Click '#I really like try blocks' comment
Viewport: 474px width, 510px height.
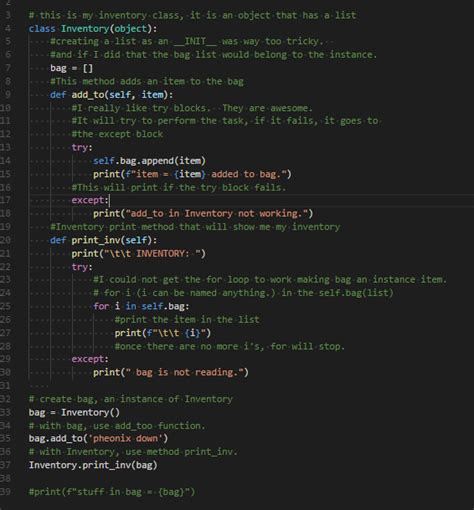point(192,108)
